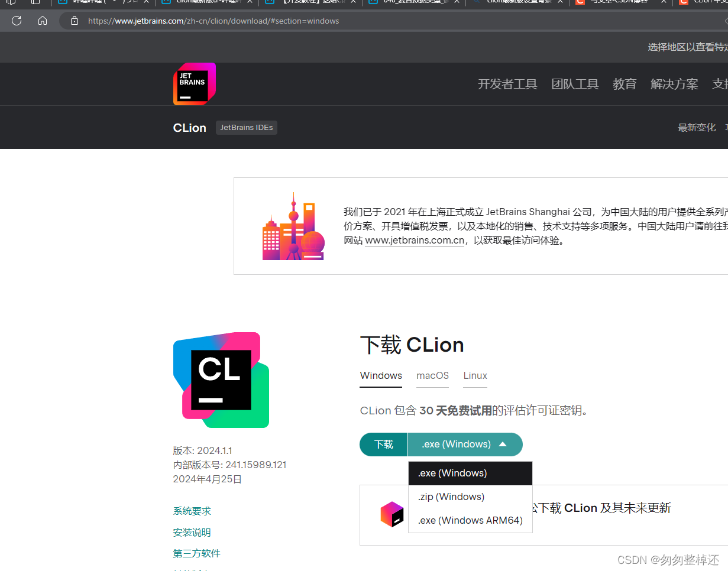View site information via the lock icon
Screen dimensions: 728x571
click(75, 21)
